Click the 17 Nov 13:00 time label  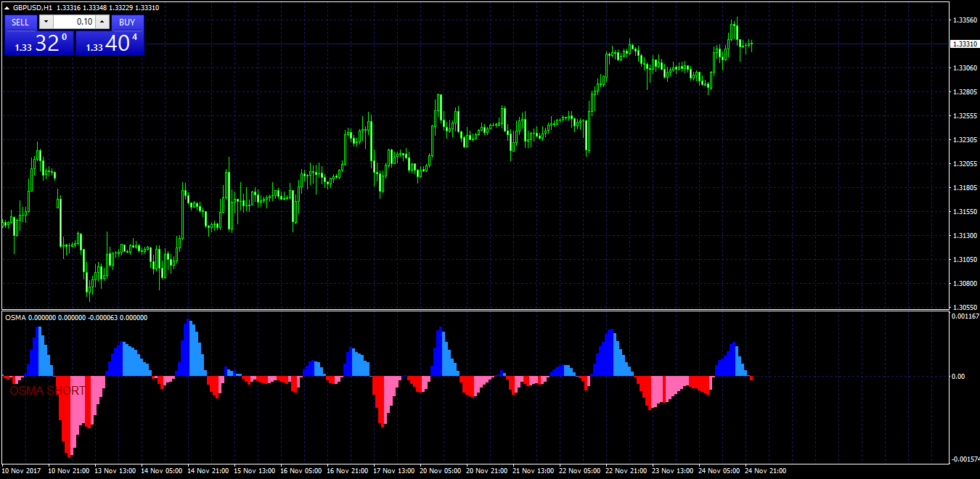pos(394,471)
